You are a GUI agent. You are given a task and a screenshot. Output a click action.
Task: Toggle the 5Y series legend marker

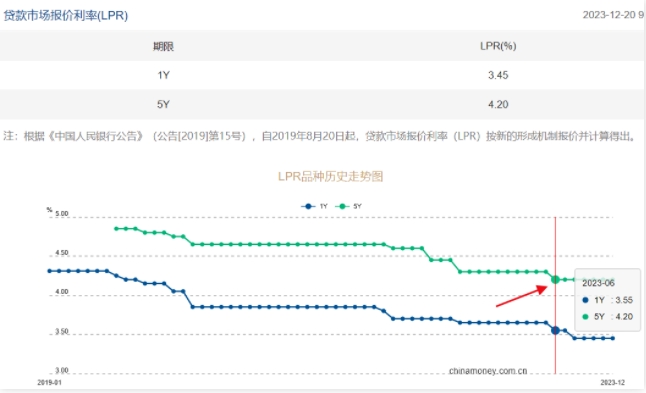[342, 206]
